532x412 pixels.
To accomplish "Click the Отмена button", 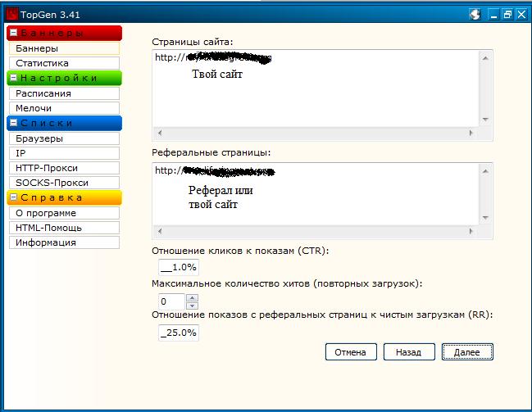I will click(351, 352).
